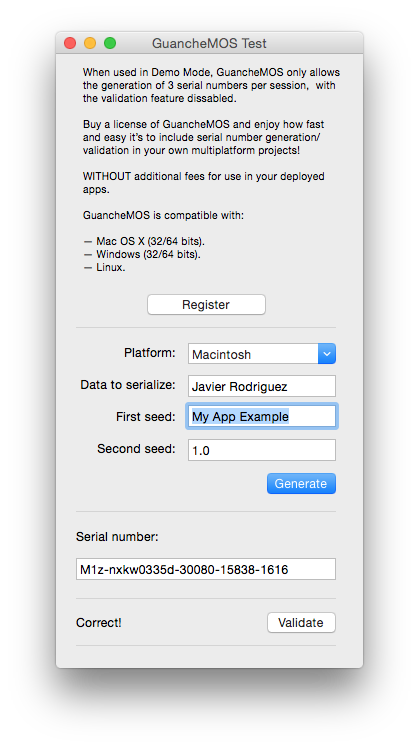Click the Second seed: label
This screenshot has width=419, height=748.
(x=136, y=448)
